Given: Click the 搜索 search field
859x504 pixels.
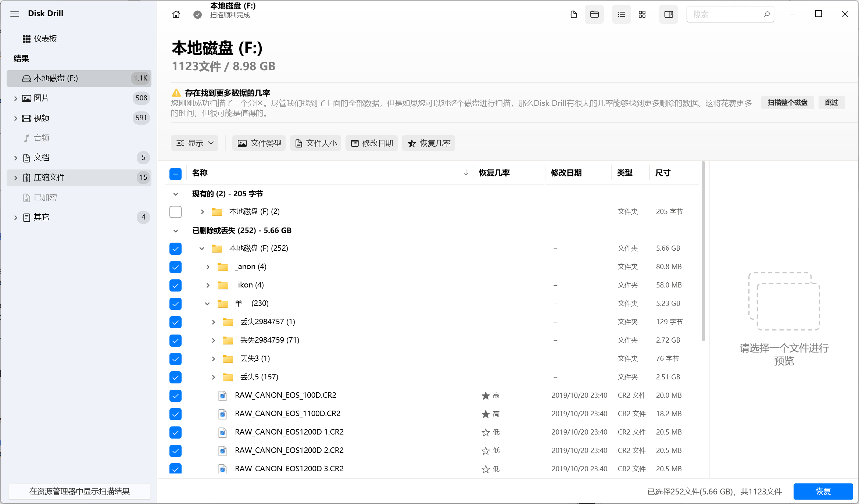Looking at the screenshot, I should click(x=730, y=14).
